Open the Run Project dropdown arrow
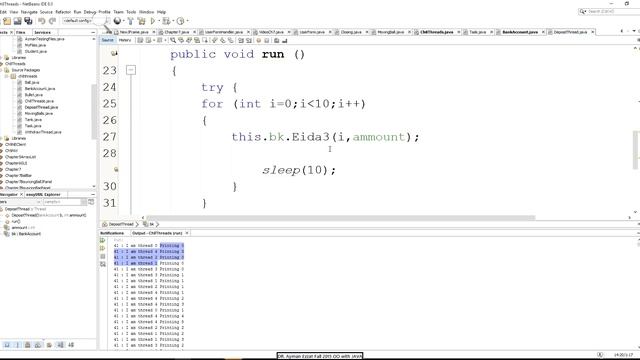Viewport: 640px width, 360px height. tap(159, 21)
